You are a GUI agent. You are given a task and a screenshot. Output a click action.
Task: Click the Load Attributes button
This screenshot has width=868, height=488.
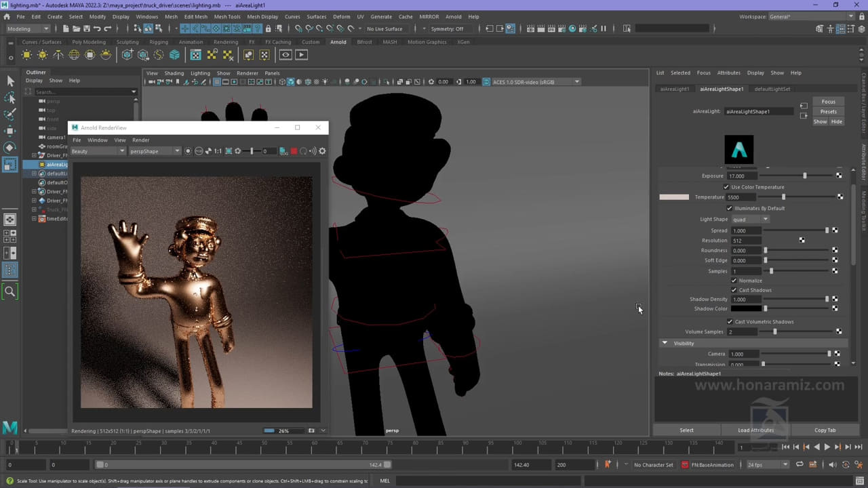point(755,430)
